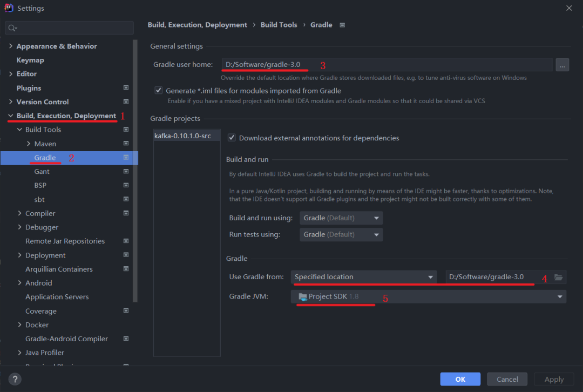Expand the Debugger settings node
The height and width of the screenshot is (392, 583).
point(20,227)
